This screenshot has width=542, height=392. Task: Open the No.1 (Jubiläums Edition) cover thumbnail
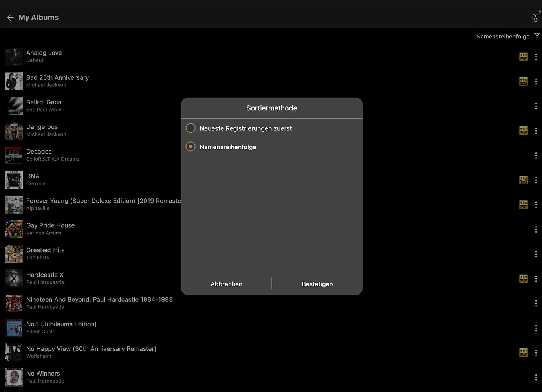(x=14, y=328)
